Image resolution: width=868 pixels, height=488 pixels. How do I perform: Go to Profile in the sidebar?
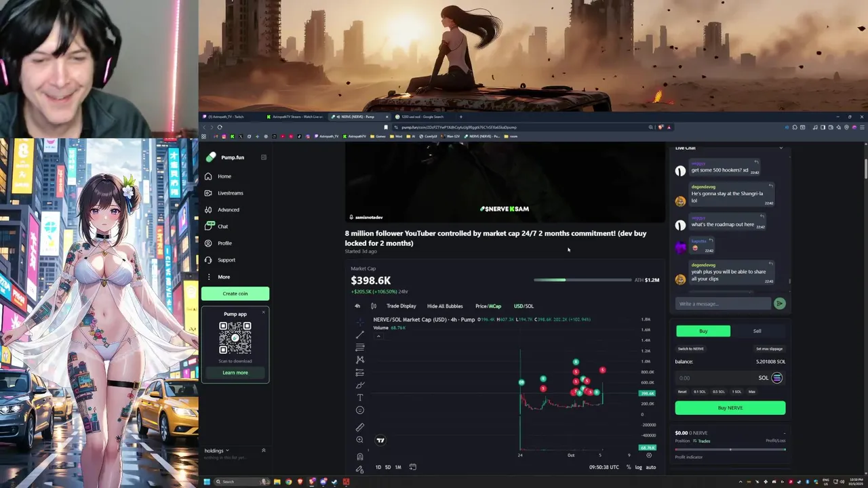tap(218, 243)
